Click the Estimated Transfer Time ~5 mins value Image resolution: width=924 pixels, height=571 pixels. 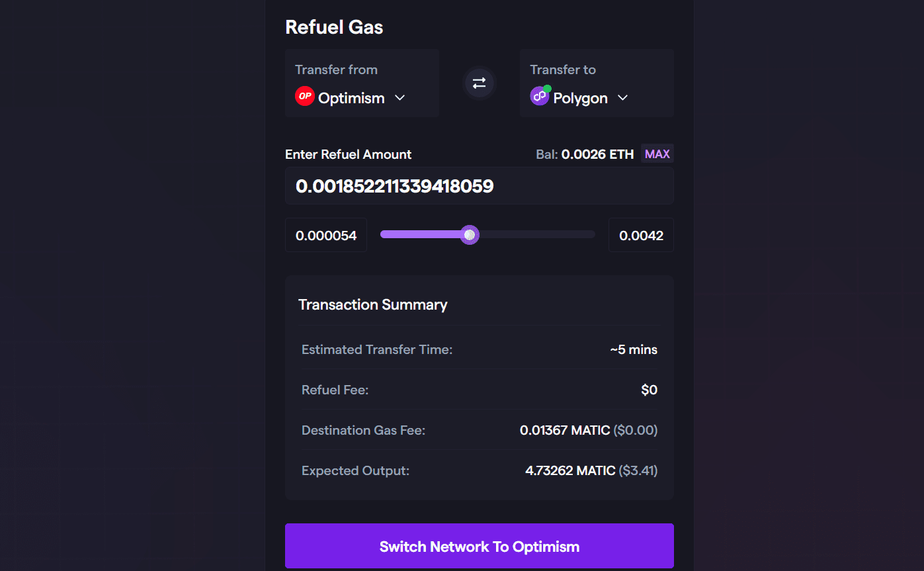[x=634, y=350]
